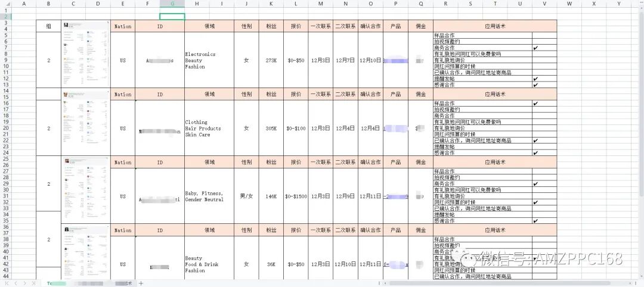This screenshot has height=287, width=644.
Task: Select the entire sheet via corner box
Action: [5, 4]
